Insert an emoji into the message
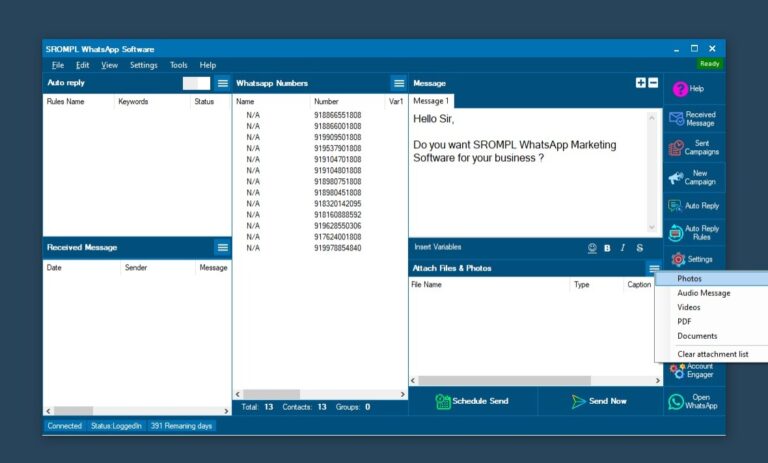 click(x=592, y=247)
